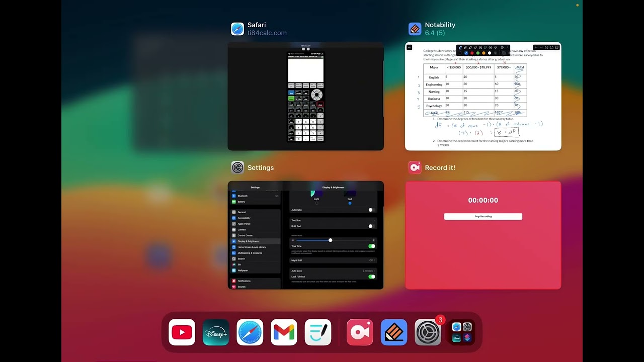644x362 pixels.
Task: Select the Notability app switcher card
Action: point(483,96)
